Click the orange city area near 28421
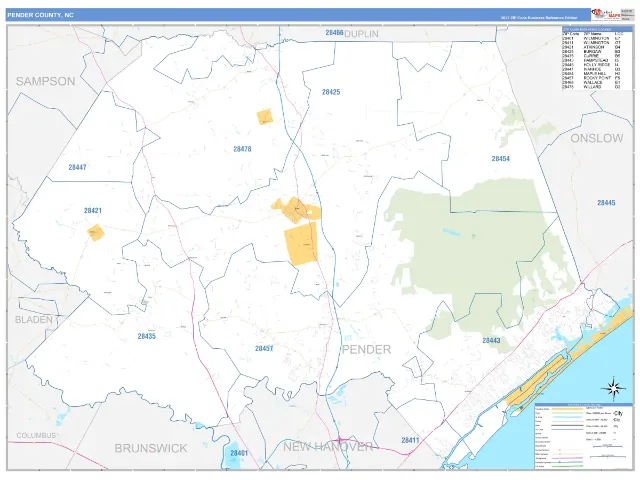Image resolution: width=640 pixels, height=480 pixels. click(x=96, y=233)
